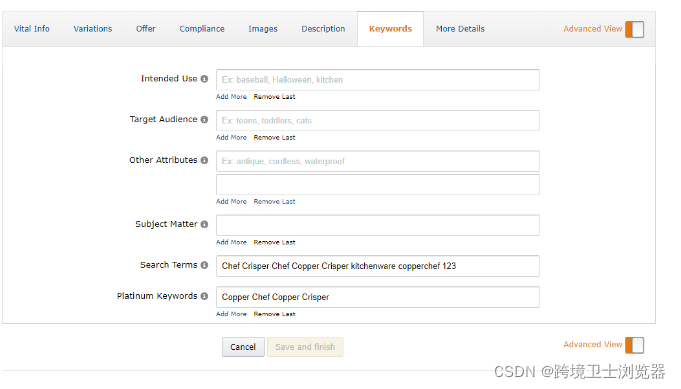681x389 pixels.
Task: Toggle the top Advanced View switch
Action: pyautogui.click(x=634, y=30)
